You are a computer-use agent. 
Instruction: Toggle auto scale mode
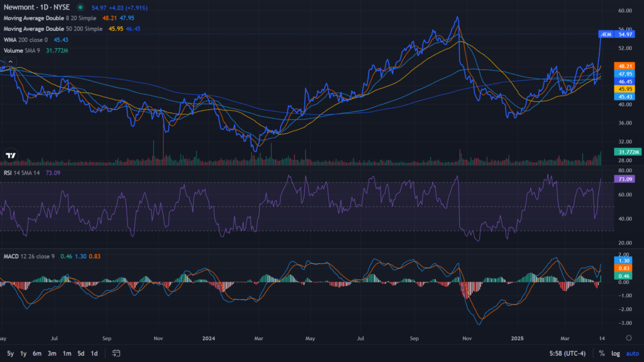tap(632, 353)
